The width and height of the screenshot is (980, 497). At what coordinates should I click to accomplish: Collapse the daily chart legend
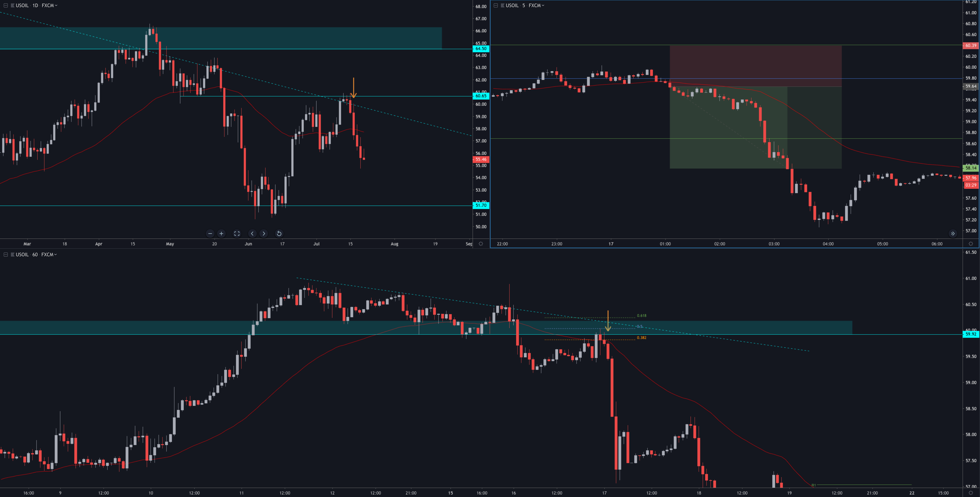point(6,5)
